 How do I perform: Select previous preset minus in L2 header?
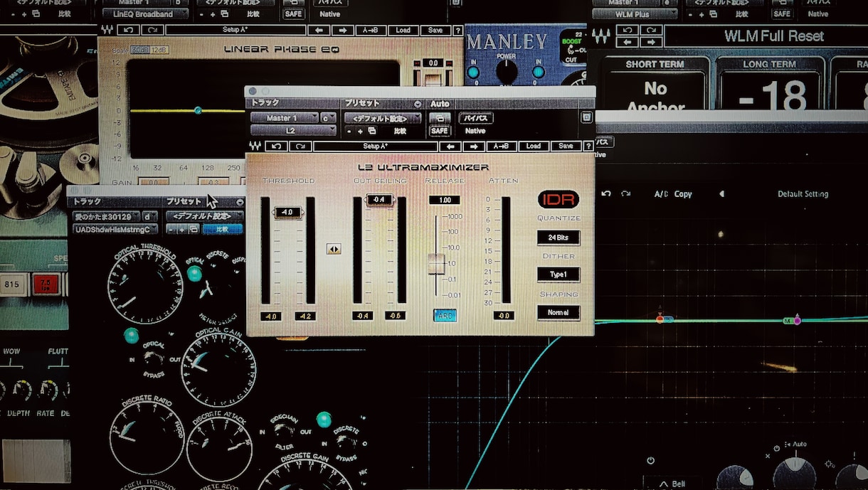point(349,131)
